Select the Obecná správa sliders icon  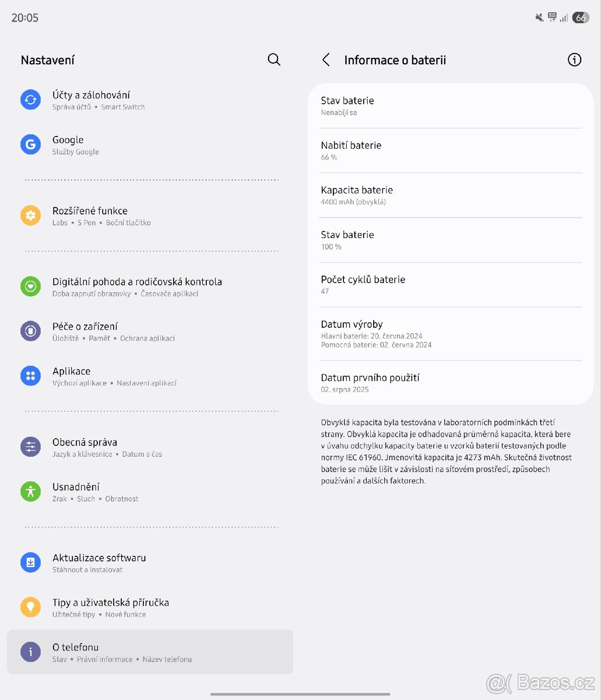[x=30, y=447]
